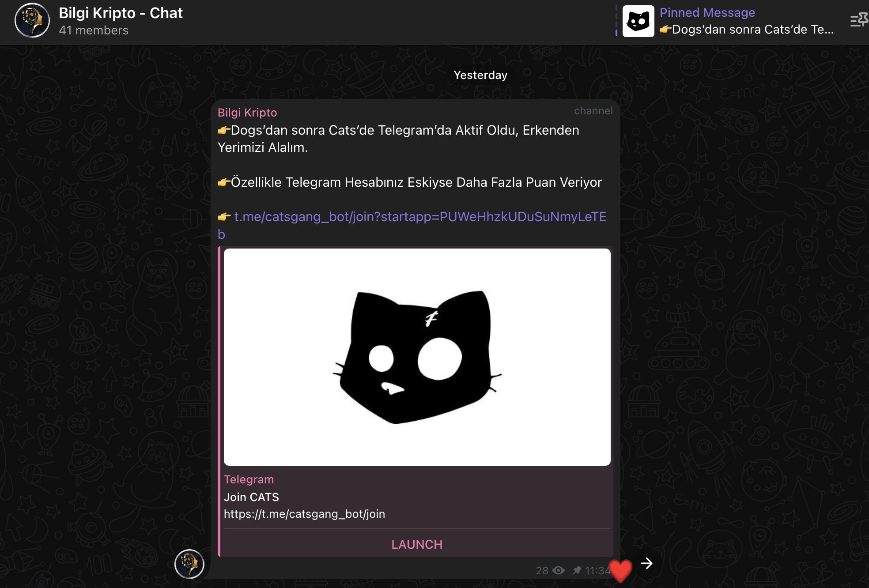The height and width of the screenshot is (588, 869).
Task: Click the https://t.me/catsgang_bot/join preview URL
Action: click(304, 514)
